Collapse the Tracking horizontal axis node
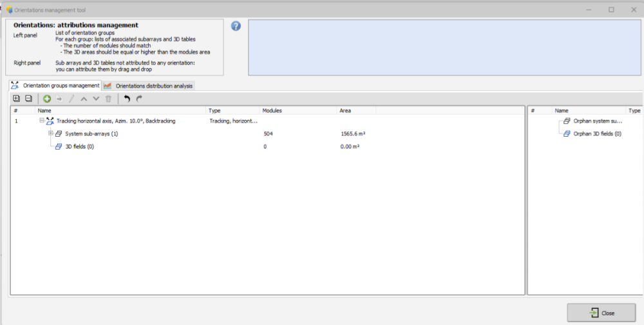Viewport: 644px width, 325px height. 41,121
